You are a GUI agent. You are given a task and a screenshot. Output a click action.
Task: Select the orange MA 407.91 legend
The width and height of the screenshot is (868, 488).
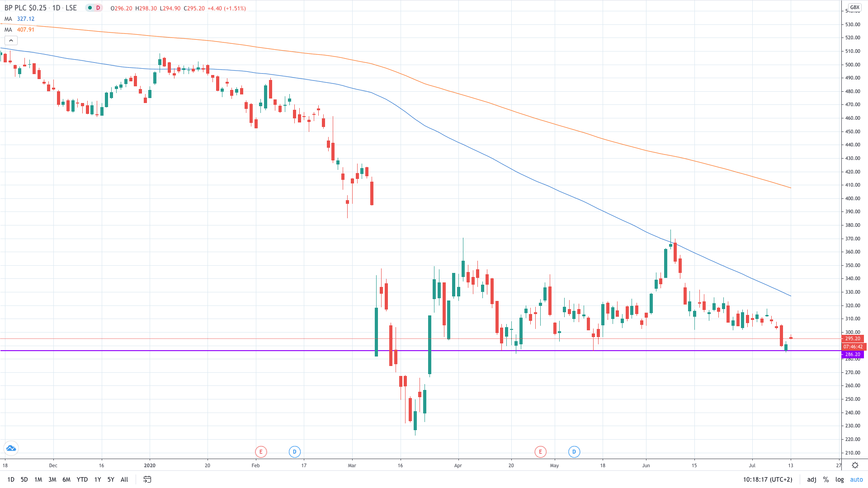pyautogui.click(x=19, y=30)
